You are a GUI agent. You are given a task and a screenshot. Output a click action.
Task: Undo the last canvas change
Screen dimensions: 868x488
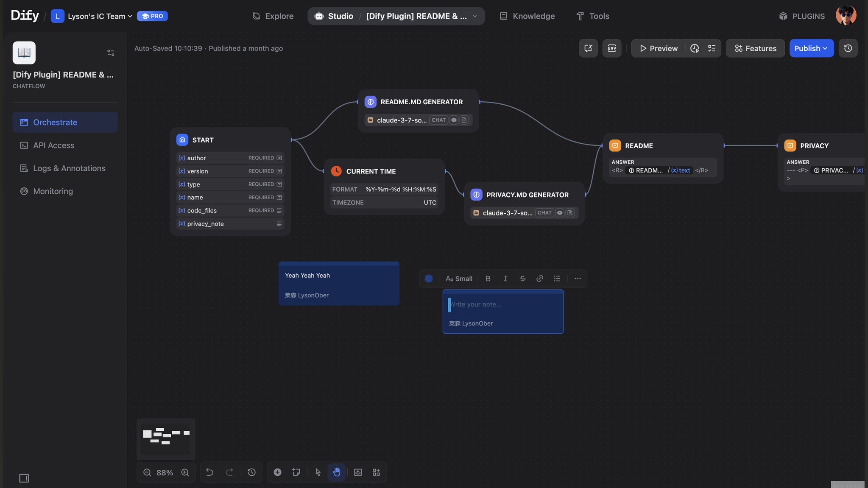click(209, 472)
